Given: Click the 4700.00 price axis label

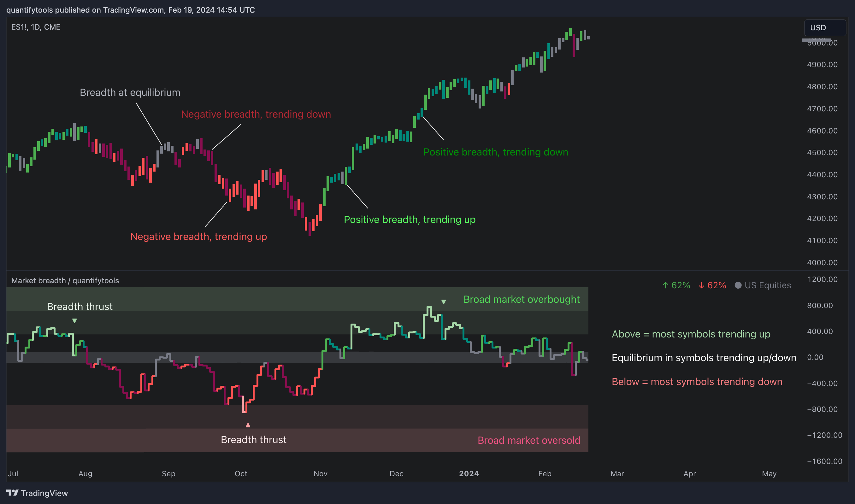Looking at the screenshot, I should (822, 109).
